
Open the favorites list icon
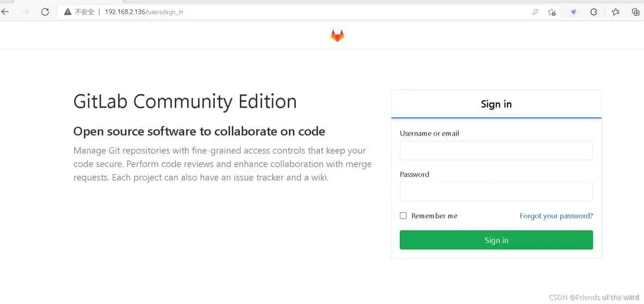(x=616, y=11)
